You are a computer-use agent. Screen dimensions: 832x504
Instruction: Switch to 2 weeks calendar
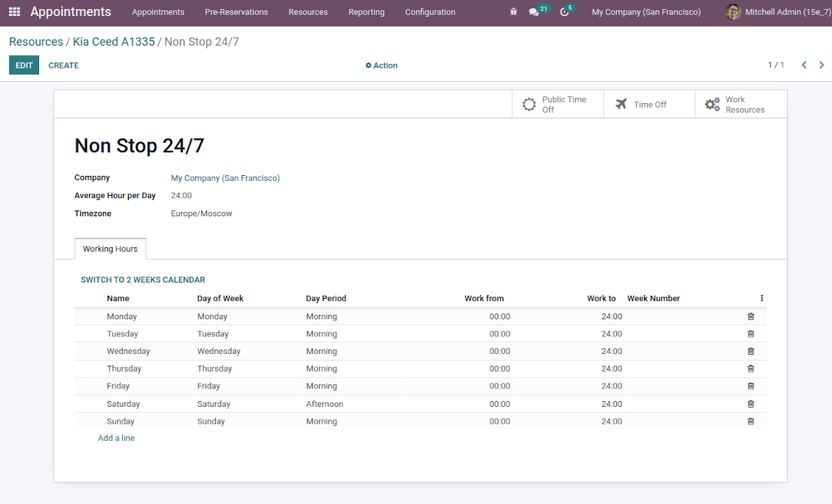pos(143,280)
